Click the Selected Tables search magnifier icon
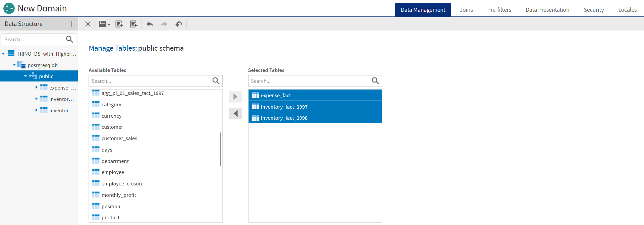The width and height of the screenshot is (644, 225). point(375,81)
